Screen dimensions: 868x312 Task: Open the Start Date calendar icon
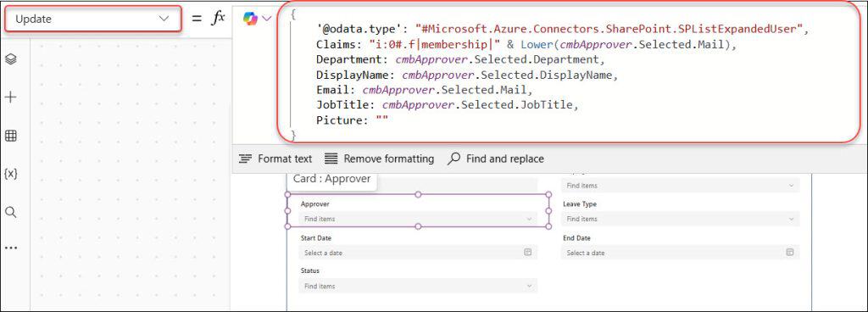pos(527,253)
